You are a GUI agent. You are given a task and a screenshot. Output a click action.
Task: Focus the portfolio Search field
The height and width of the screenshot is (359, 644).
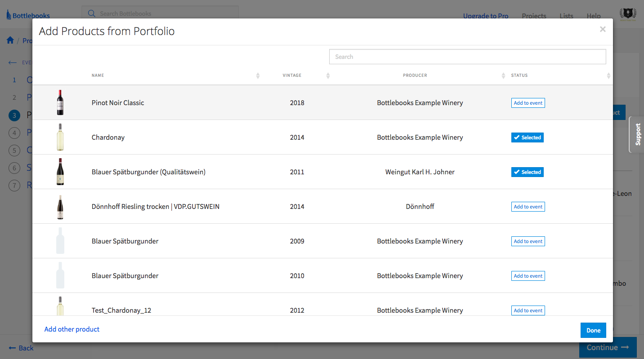coord(468,57)
